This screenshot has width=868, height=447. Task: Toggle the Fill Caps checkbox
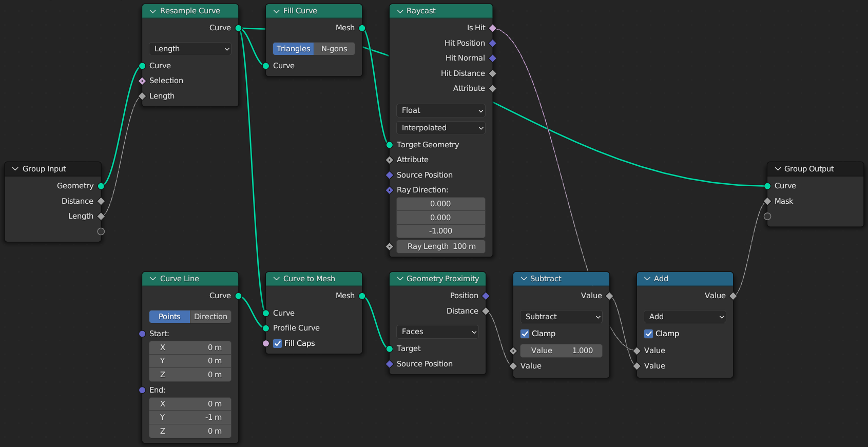[x=278, y=343]
